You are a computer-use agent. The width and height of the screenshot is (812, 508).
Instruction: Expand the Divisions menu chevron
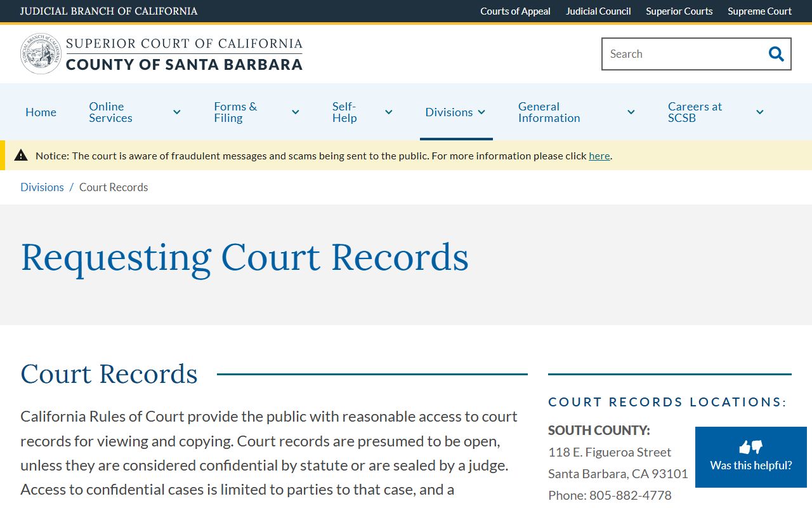click(x=481, y=112)
